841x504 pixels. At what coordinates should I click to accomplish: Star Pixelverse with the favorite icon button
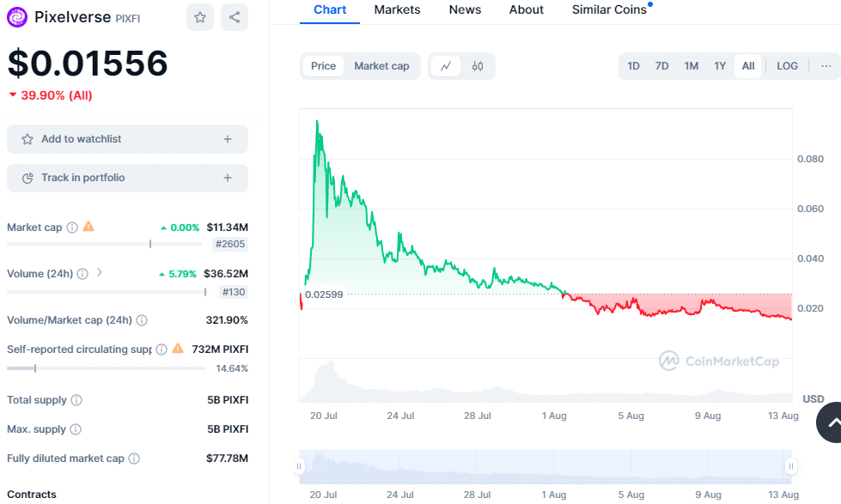200,17
